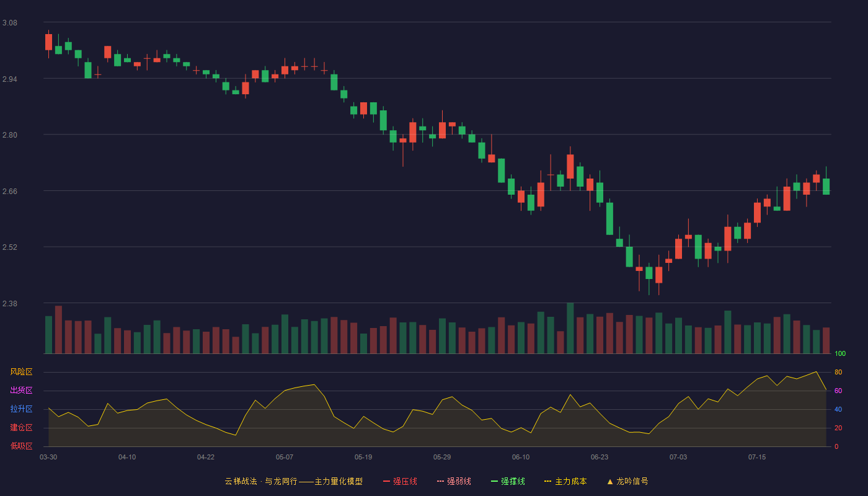Toggle 主力成本 legend text
This screenshot has height=496, width=868.
(570, 481)
